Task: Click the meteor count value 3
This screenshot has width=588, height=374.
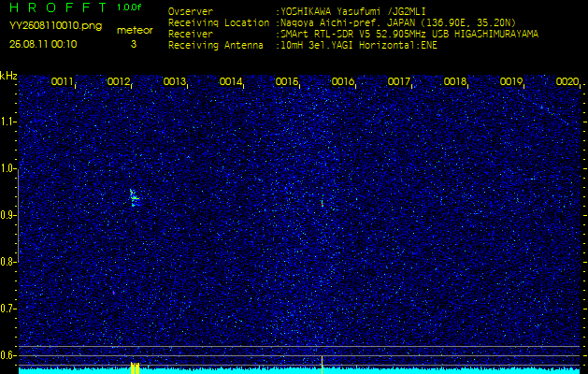Action: [x=134, y=44]
